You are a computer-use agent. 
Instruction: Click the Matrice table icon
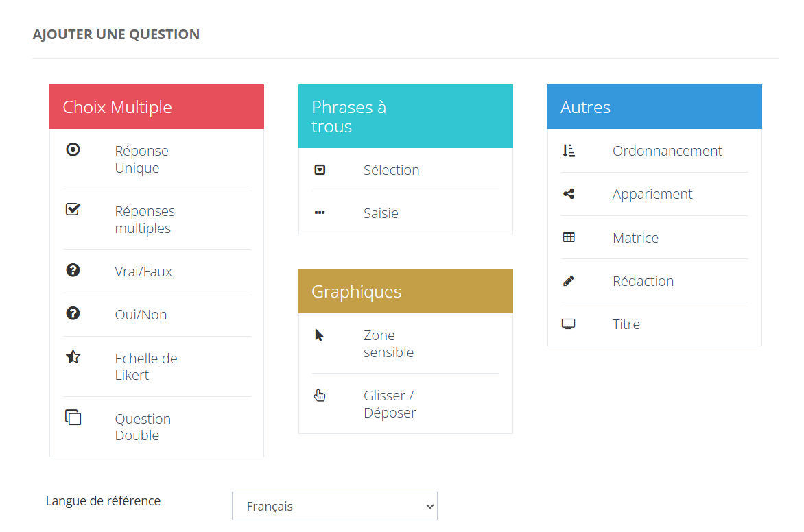tap(569, 238)
